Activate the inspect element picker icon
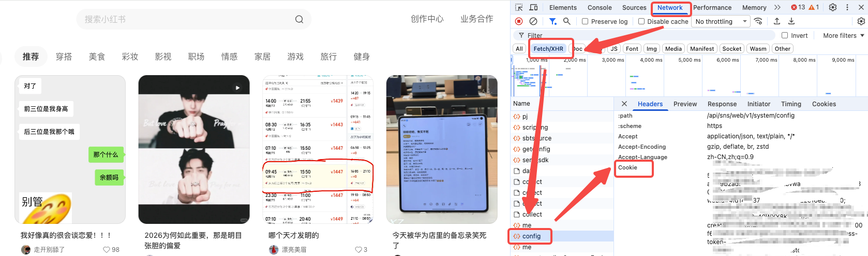Viewport: 868px width, 256px height. (x=519, y=7)
